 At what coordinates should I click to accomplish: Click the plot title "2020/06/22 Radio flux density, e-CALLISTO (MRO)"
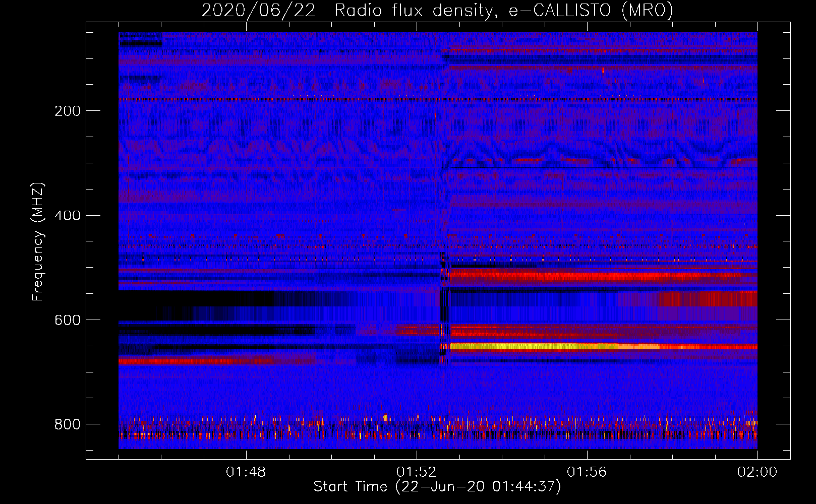(437, 11)
